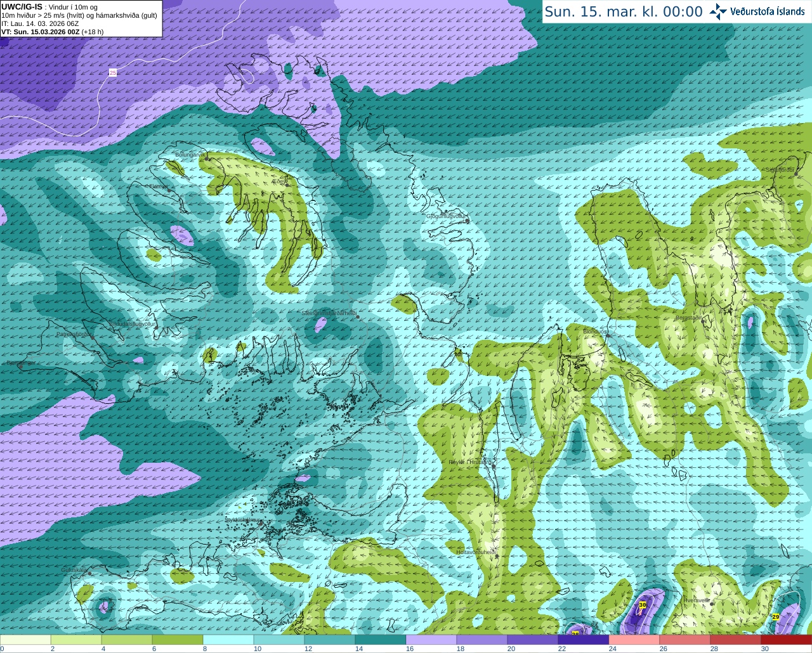Screen dimensions: 812x653
Task: Click the Hveravellir station label
Action: click(697, 600)
